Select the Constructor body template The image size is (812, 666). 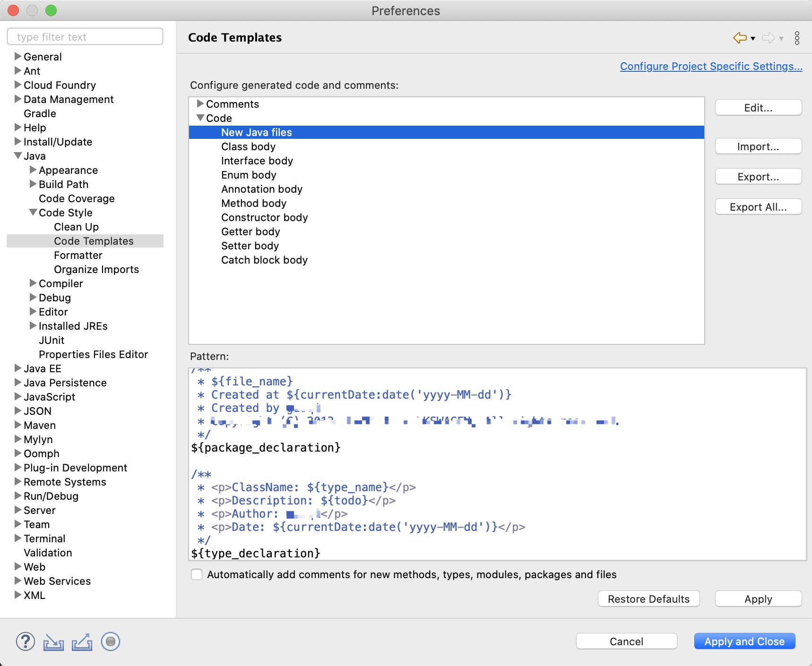265,217
